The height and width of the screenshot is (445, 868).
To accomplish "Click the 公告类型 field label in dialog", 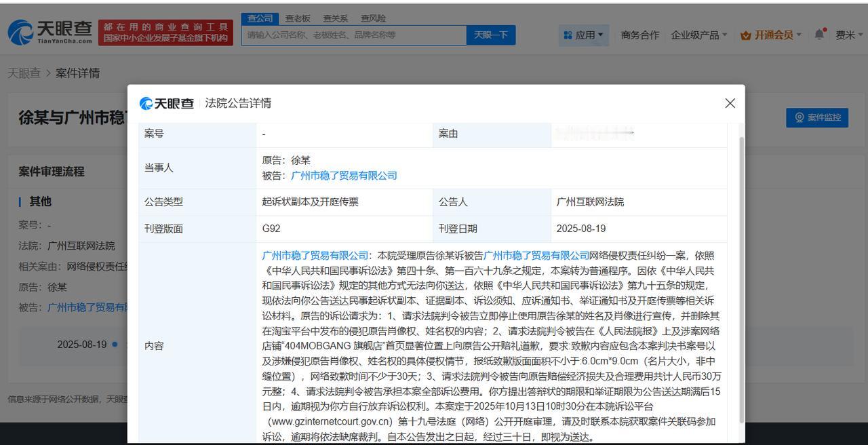I will [x=163, y=201].
